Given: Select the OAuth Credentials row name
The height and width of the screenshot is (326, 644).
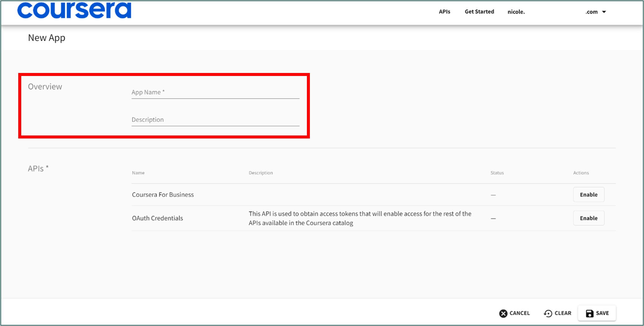Looking at the screenshot, I should click(x=157, y=218).
